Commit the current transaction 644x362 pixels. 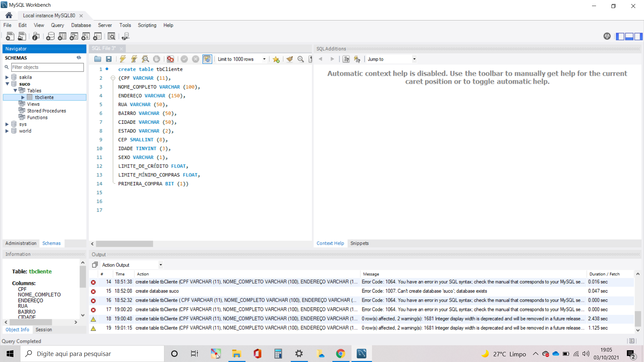(184, 59)
